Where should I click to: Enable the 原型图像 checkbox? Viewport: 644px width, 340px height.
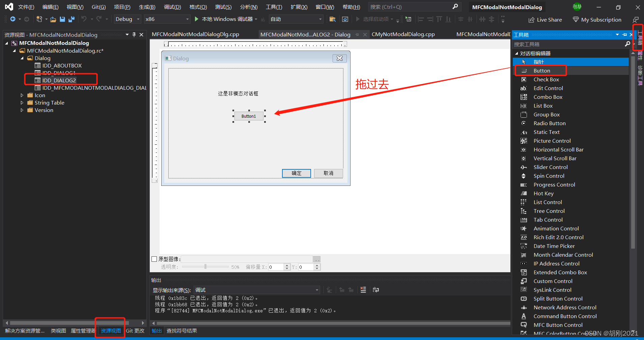pos(154,259)
